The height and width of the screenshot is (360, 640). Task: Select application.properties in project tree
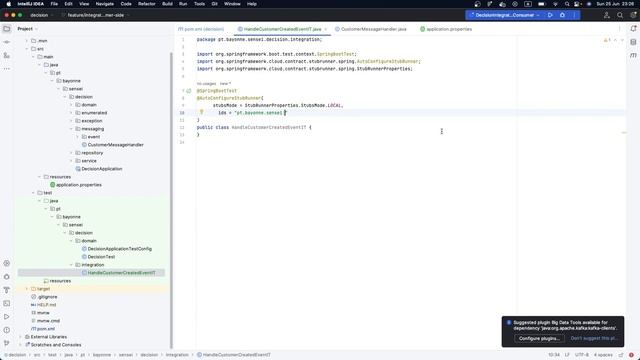click(76, 185)
